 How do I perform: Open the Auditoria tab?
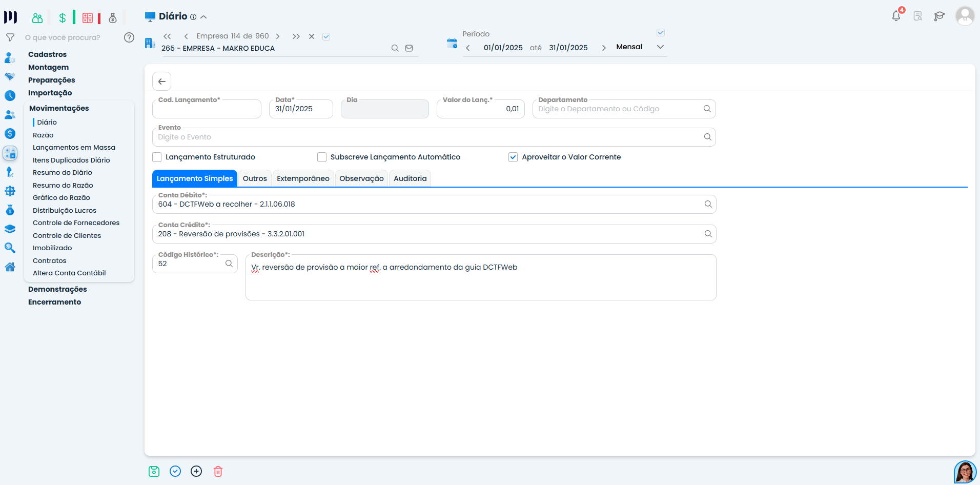[410, 178]
